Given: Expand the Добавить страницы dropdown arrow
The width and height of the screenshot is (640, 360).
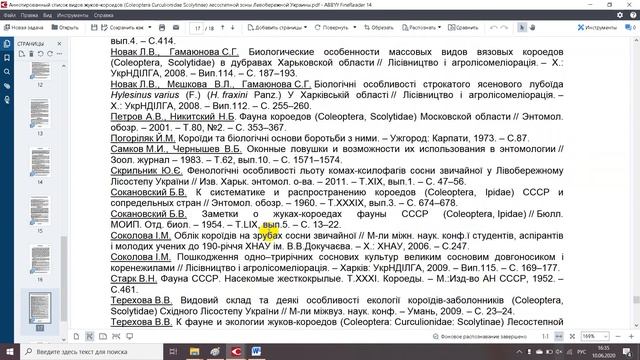Looking at the screenshot, I should tap(305, 27).
